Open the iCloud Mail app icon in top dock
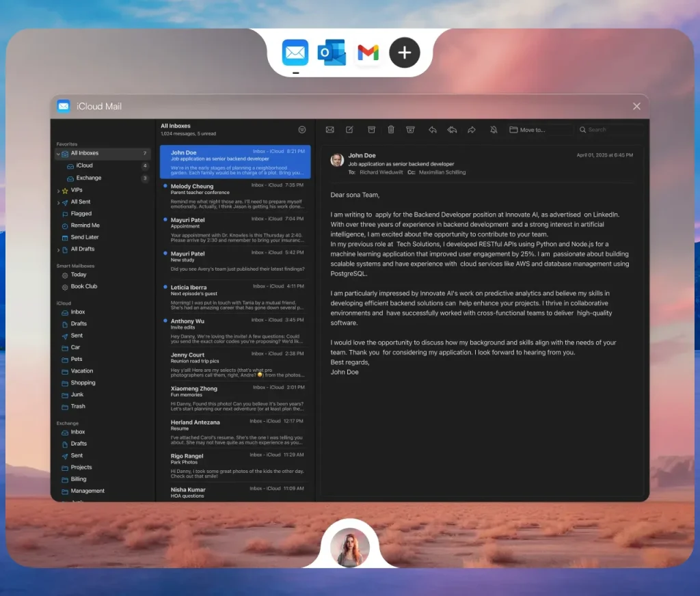The image size is (700, 596). pyautogui.click(x=295, y=53)
